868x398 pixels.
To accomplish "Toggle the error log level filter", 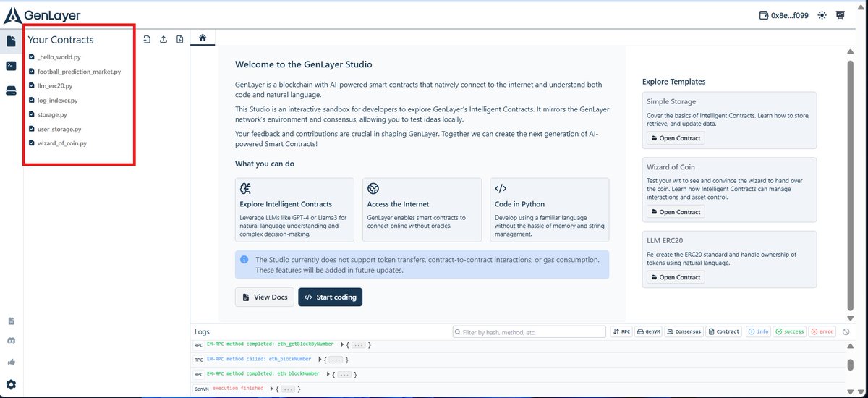I will pyautogui.click(x=822, y=332).
